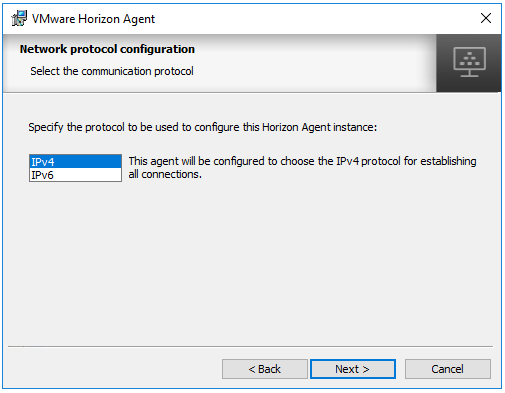Click blank space right of IPv6 in list
This screenshot has width=505, height=393.
pyautogui.click(x=87, y=175)
